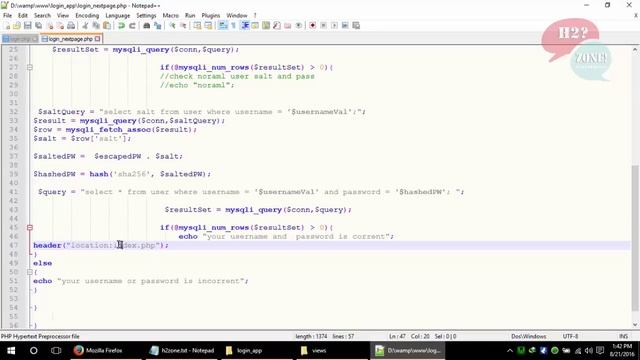The image size is (640, 360).
Task: Open the File menu
Action: pyautogui.click(x=7, y=16)
